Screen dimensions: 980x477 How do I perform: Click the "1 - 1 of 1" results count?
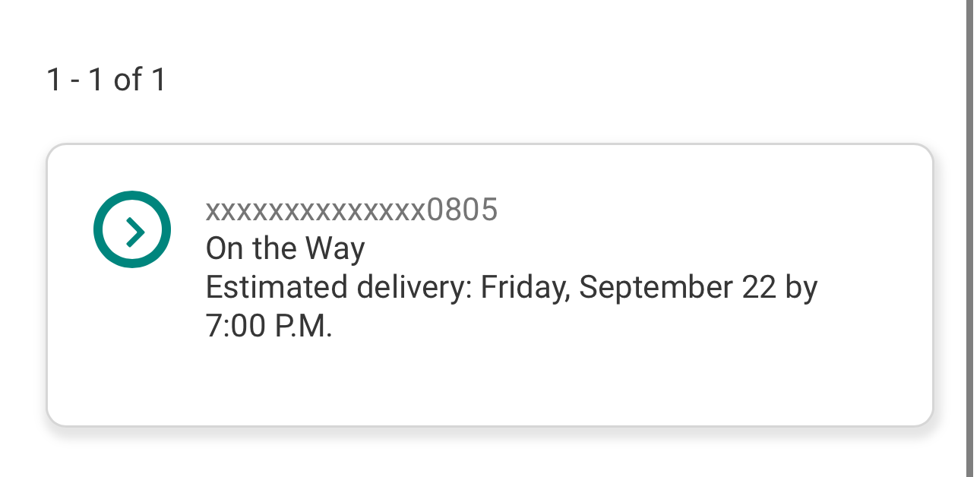(x=106, y=80)
